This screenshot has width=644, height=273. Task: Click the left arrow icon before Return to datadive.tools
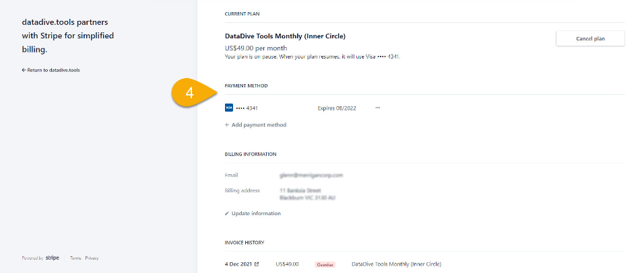click(24, 70)
